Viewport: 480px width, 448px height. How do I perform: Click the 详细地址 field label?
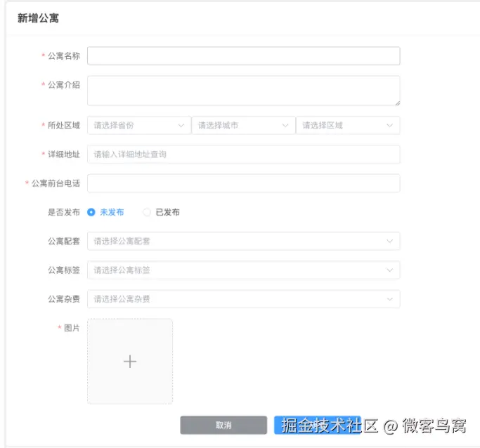click(64, 154)
